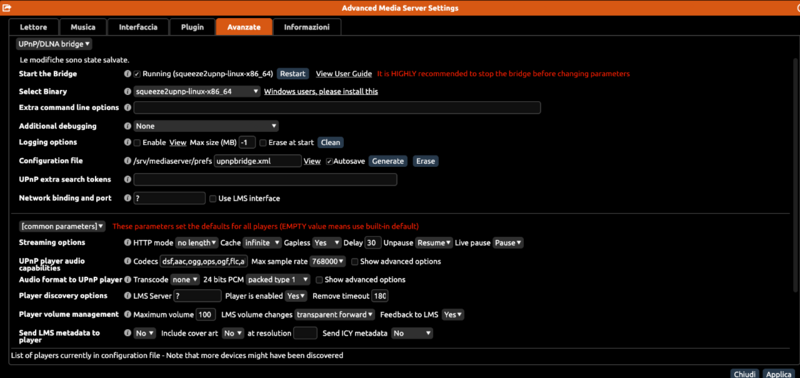The height and width of the screenshot is (378, 800).
Task: Toggle Erase at start checkbox
Action: (263, 142)
